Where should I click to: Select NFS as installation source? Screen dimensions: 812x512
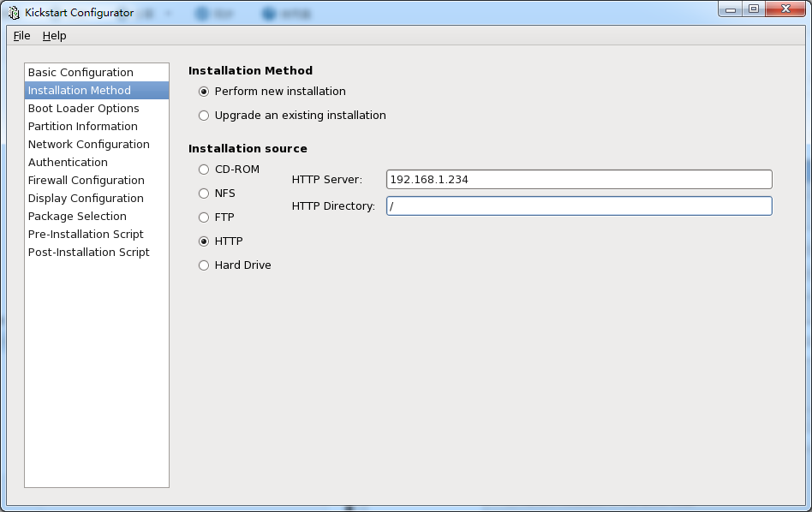click(204, 193)
